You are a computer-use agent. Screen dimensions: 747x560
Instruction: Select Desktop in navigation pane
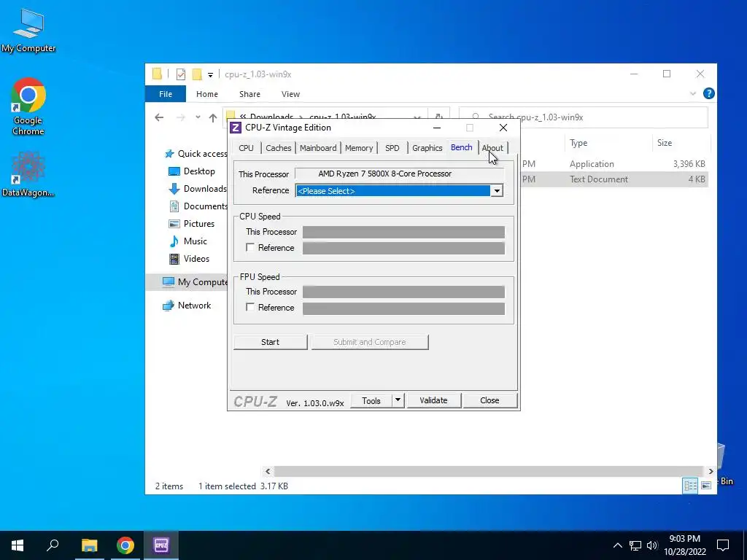192,171
